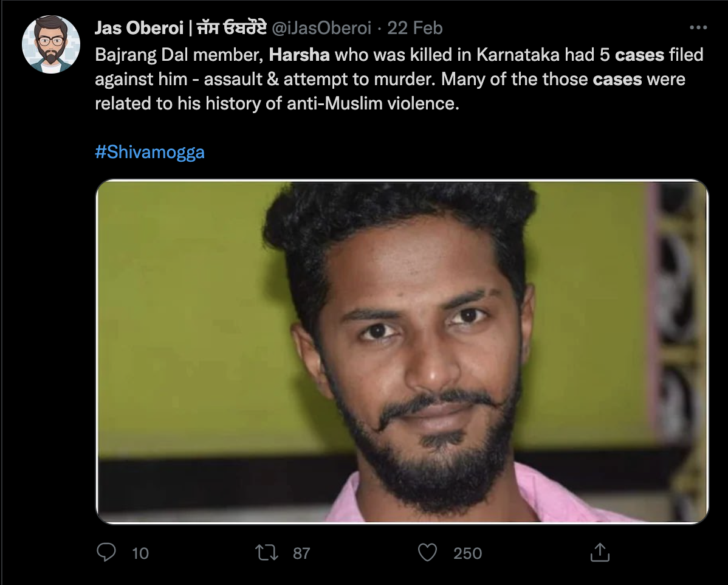This screenshot has height=585, width=728.
Task: Click the retweet count of 87
Action: [301, 553]
